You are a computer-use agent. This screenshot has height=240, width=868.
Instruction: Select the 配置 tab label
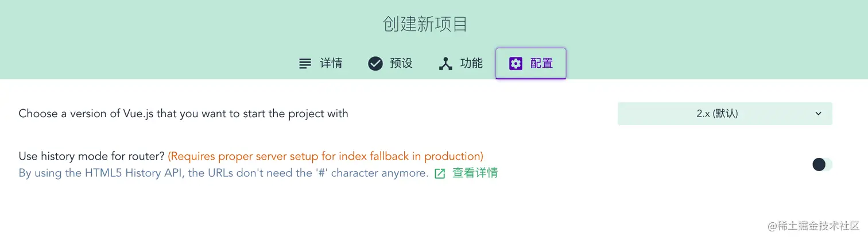[541, 64]
